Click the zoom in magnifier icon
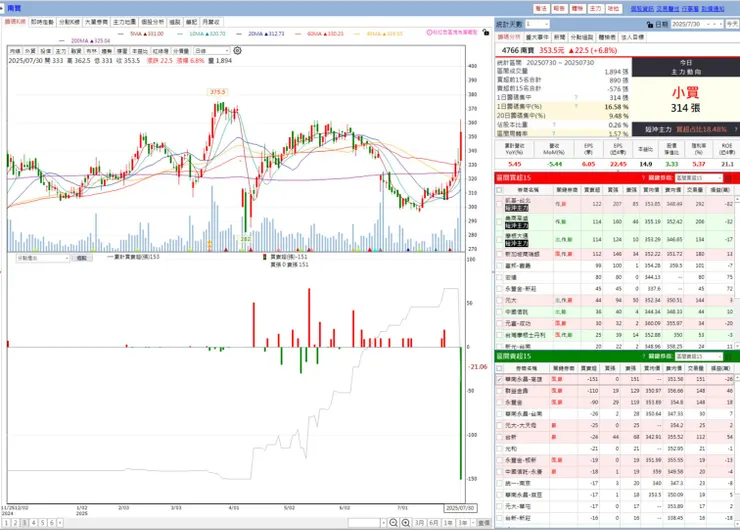Viewport: 740px width, 530px height. 405,522
